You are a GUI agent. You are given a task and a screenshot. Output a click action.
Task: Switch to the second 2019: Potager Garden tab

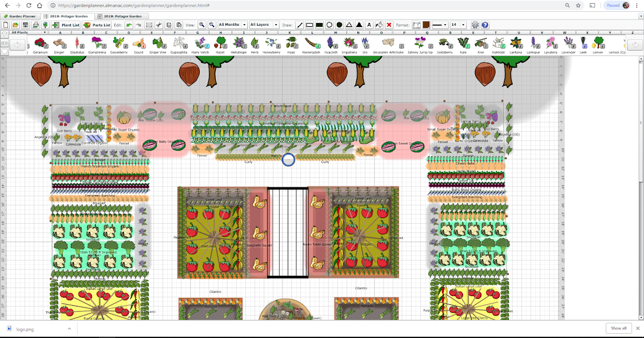122,16
